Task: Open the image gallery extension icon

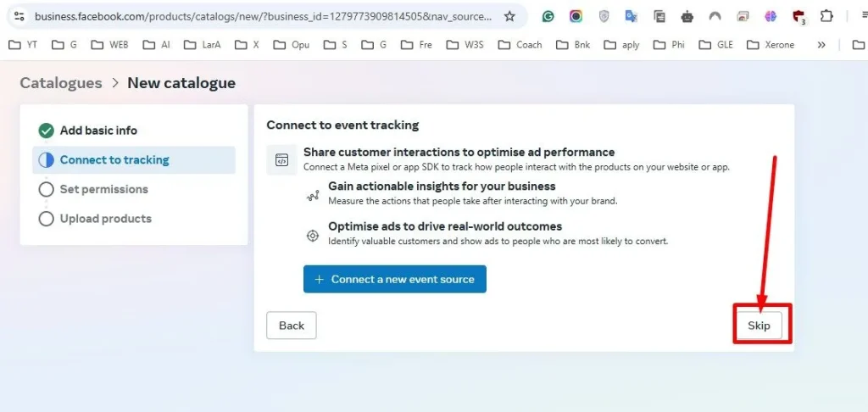Action: tap(743, 17)
